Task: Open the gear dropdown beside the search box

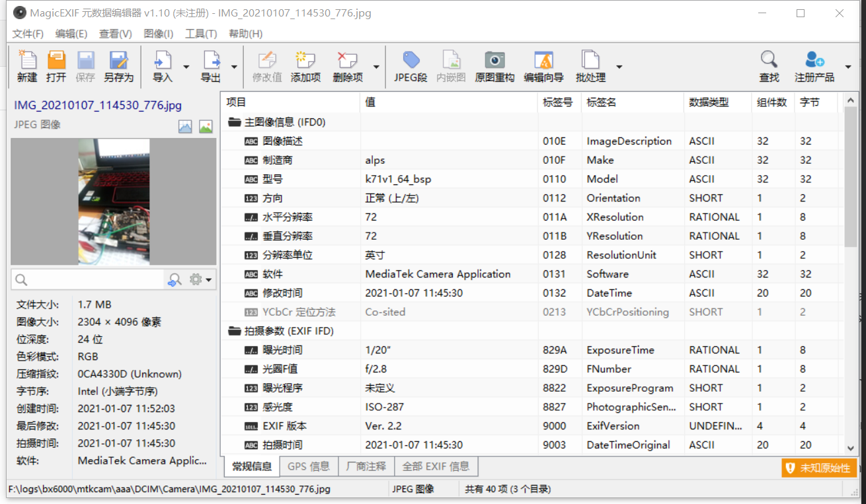Action: click(203, 279)
